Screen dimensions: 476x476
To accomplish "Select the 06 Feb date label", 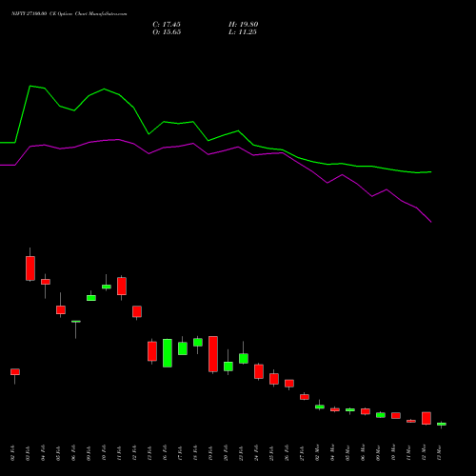I will pyautogui.click(x=73, y=453).
